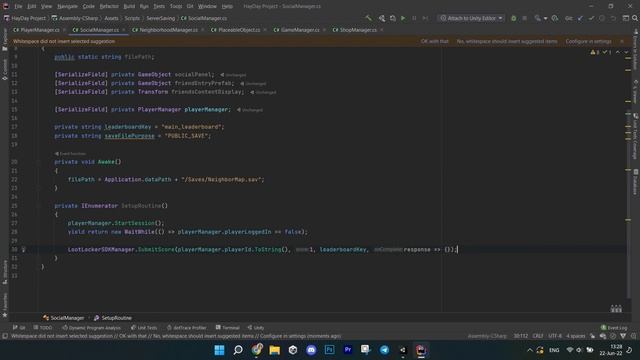
Task: Click 'OK with that' notification link
Action: [x=435, y=41]
